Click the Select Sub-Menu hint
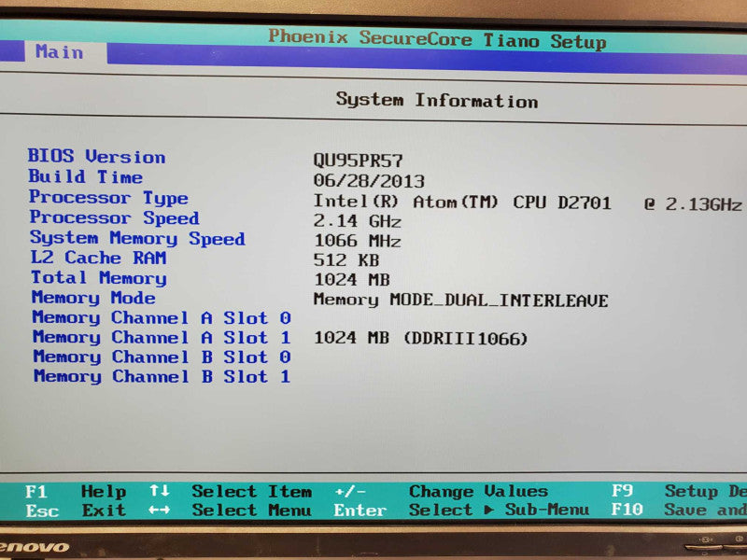Screen dimensions: 747x560 click(x=499, y=510)
